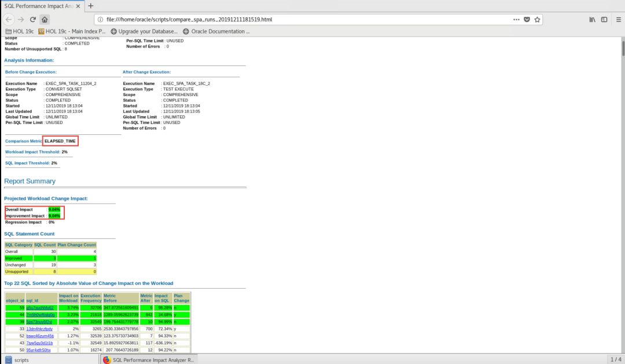Image resolution: width=625 pixels, height=364 pixels.
Task: Click the Projected Workload Change Impact heading
Action: coord(46,198)
